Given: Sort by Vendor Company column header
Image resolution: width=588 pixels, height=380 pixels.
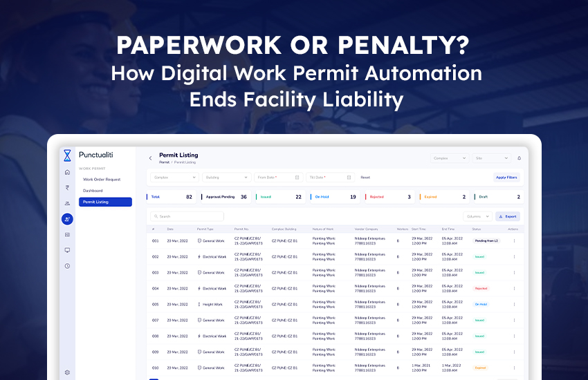Looking at the screenshot, I should (x=367, y=229).
